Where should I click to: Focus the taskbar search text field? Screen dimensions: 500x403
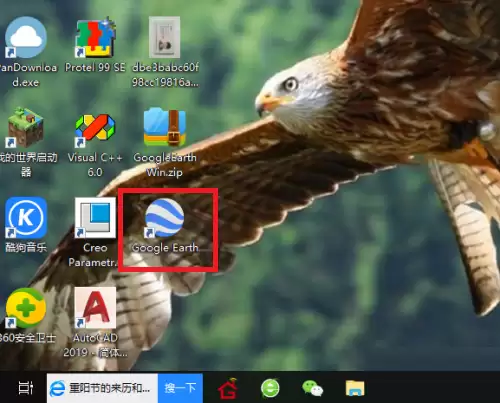102,388
